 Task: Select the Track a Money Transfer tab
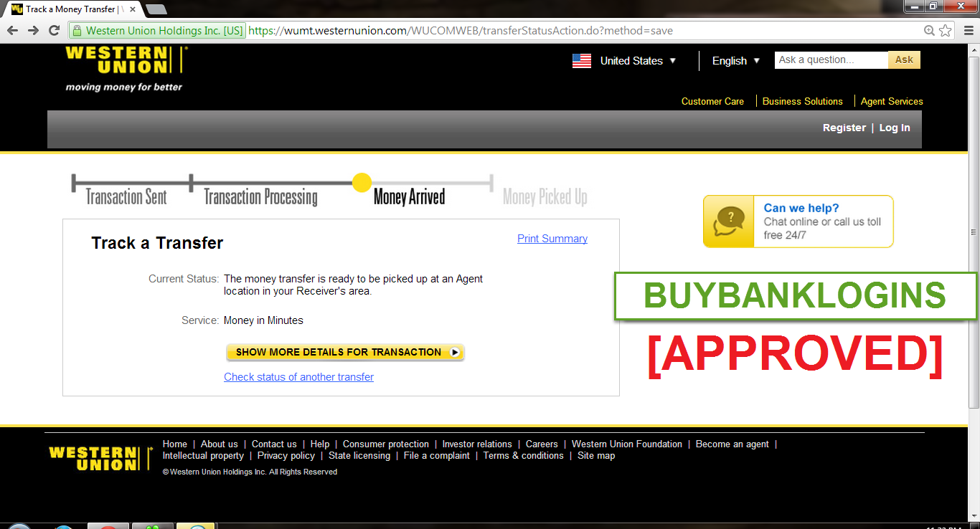74,9
